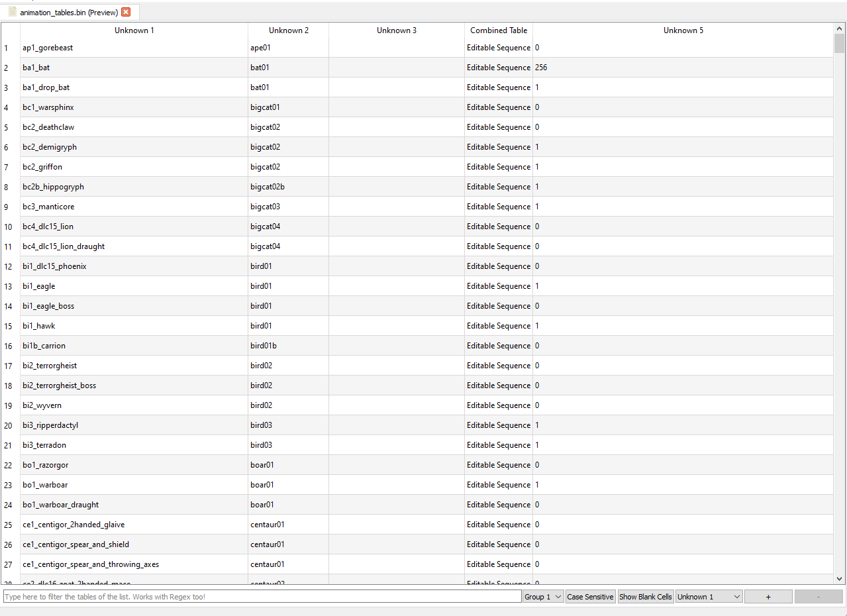Select the bigcat03 cell
The height and width of the screenshot is (616, 847).
[289, 207]
